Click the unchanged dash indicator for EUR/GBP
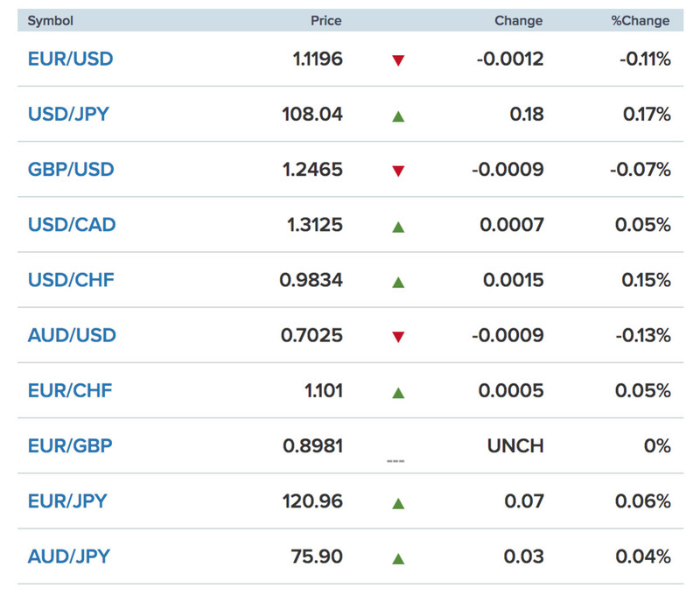Screen dimensions: 700x602 pos(395,461)
